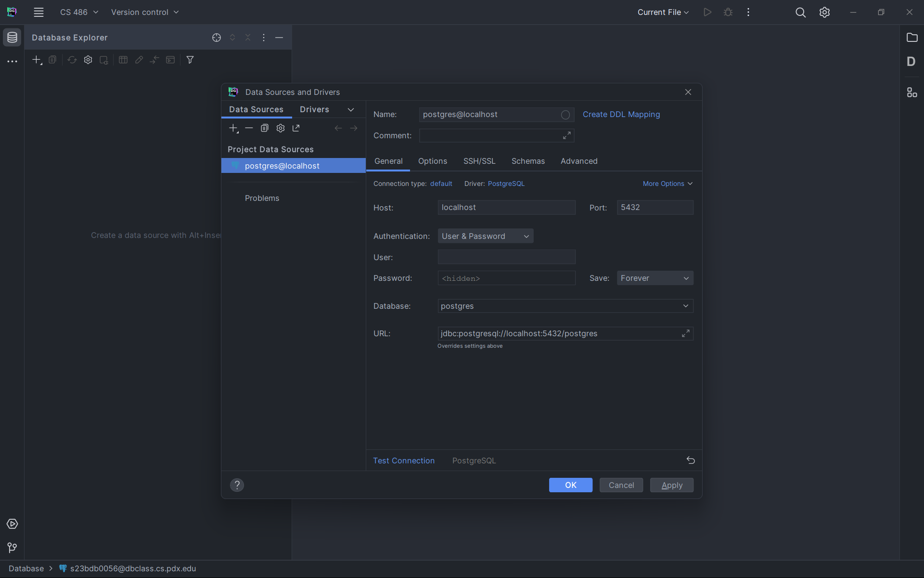Switch to the SSH/SSL tab

pyautogui.click(x=479, y=161)
